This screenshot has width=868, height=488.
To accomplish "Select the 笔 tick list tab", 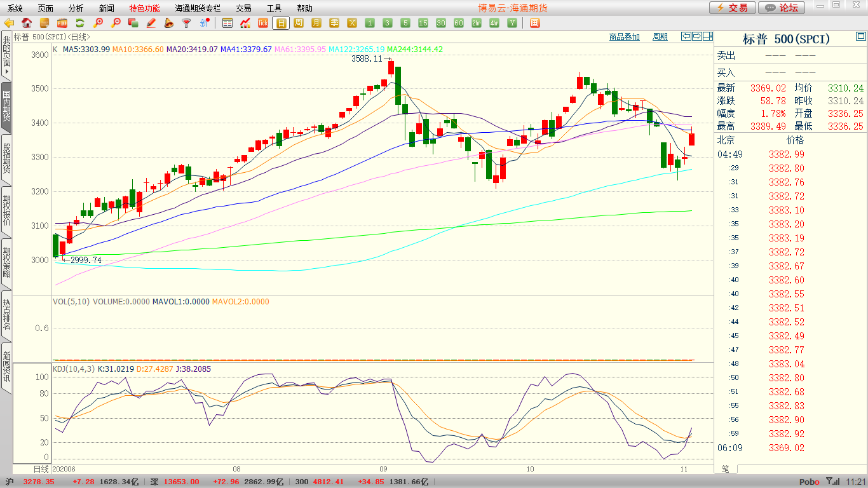I will (x=726, y=469).
